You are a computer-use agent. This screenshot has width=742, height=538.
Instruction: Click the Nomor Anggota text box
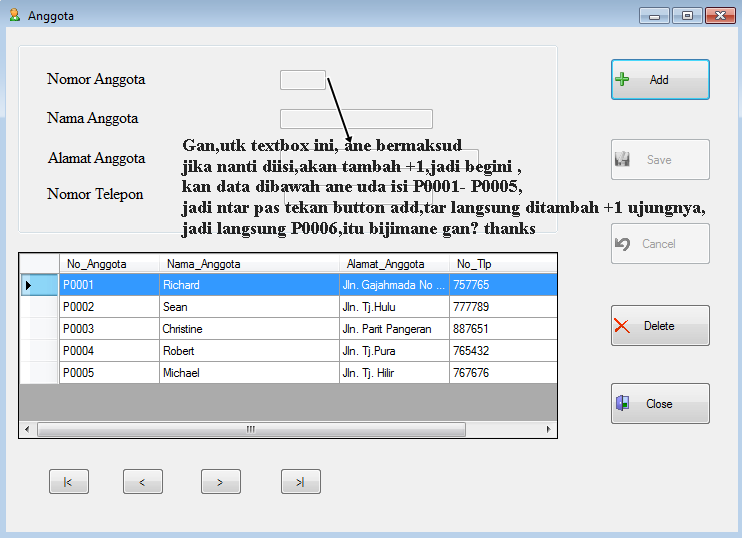302,80
